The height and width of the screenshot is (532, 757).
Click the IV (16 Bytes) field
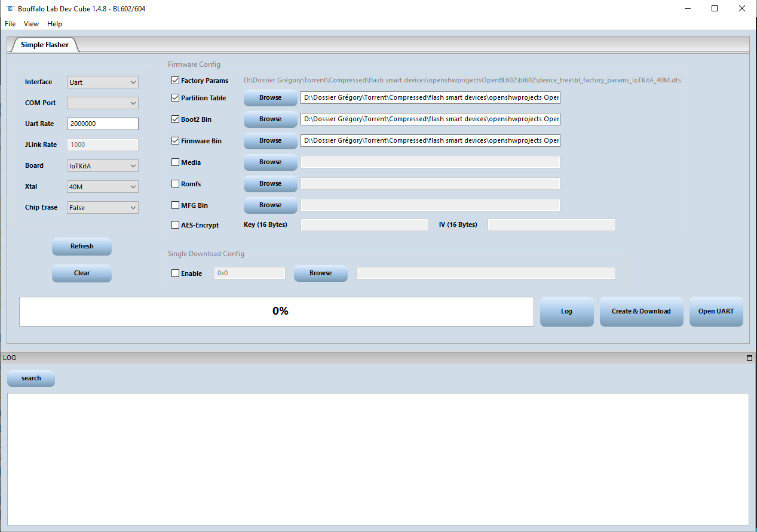point(551,225)
